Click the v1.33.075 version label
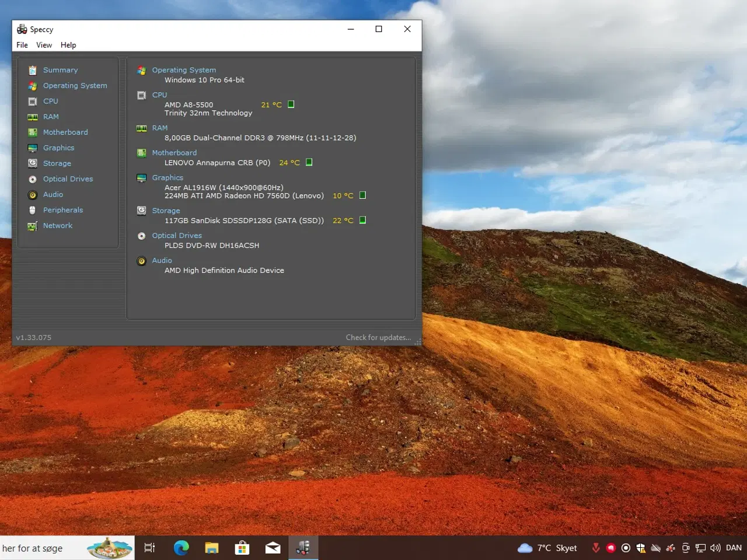This screenshot has height=560, width=747. (x=33, y=337)
